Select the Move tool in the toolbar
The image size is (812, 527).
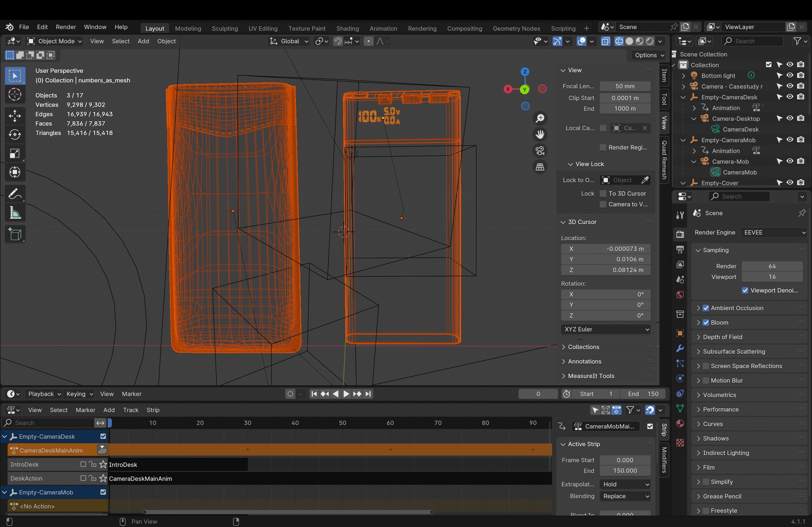coord(15,116)
